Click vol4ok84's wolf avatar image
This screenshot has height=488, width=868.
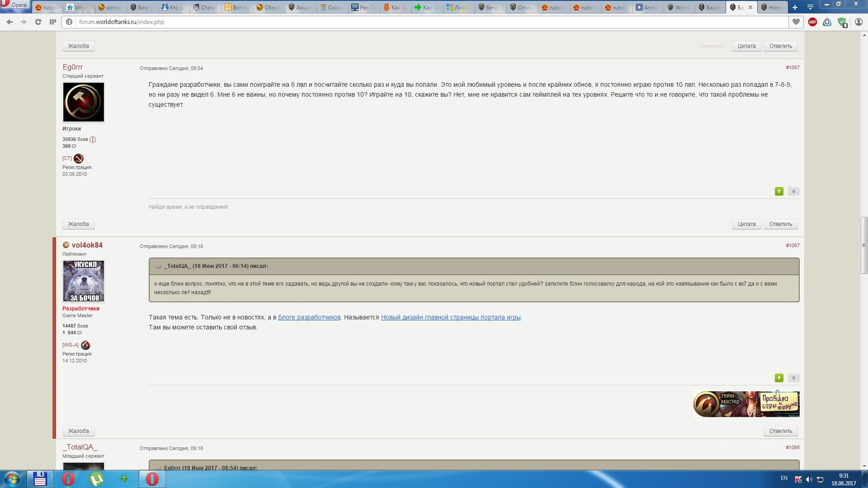tap(84, 281)
